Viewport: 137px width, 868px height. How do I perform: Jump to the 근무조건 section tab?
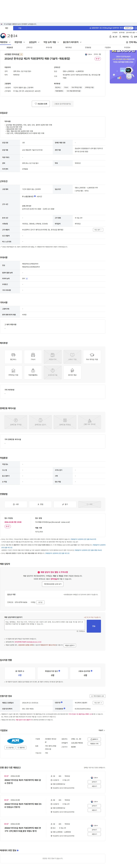tap(29, 48)
